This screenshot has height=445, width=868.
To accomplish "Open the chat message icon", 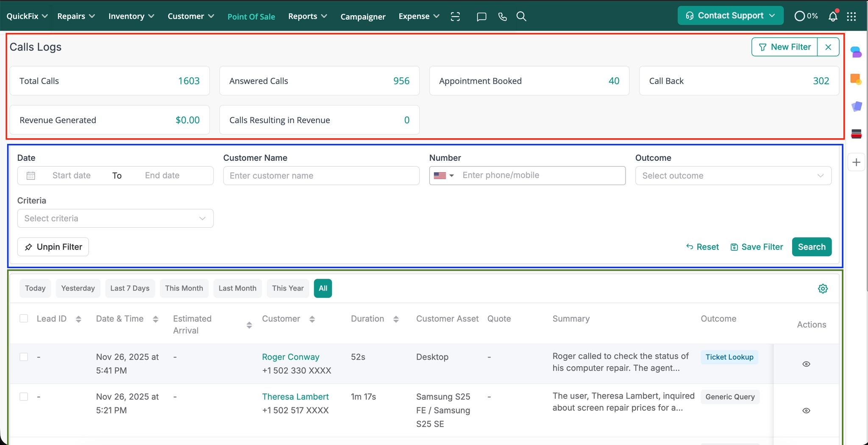I will tap(481, 17).
